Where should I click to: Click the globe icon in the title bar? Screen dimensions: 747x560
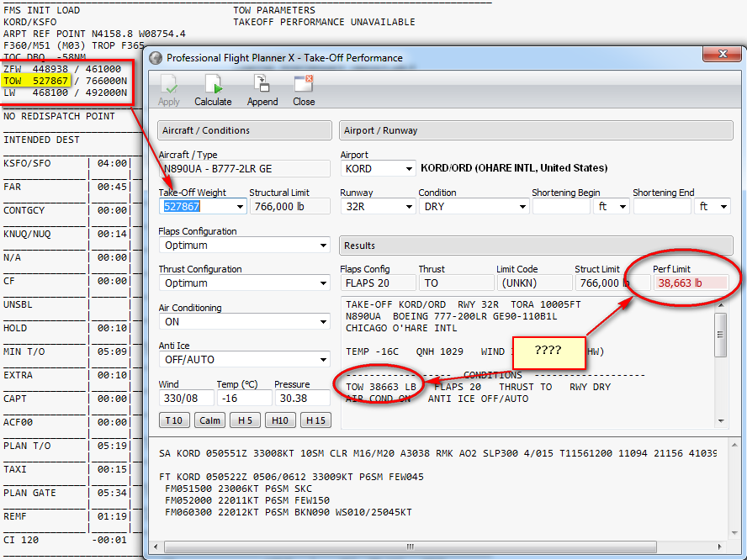(x=156, y=58)
